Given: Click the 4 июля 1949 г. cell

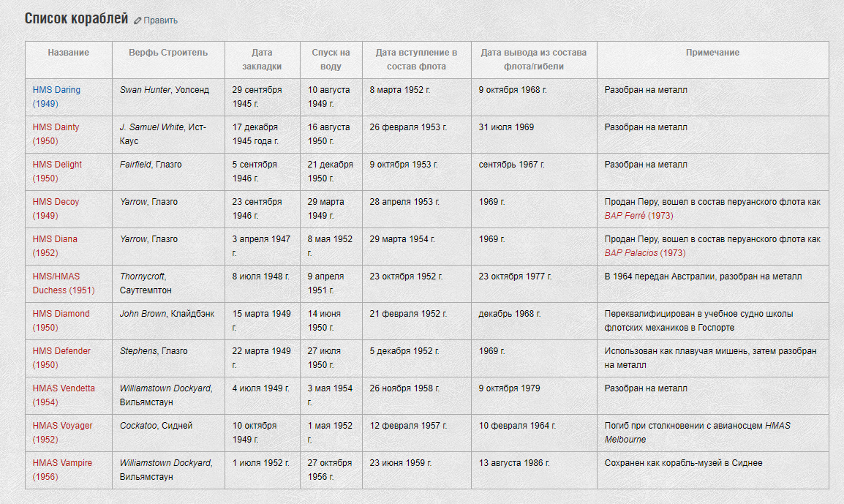Looking at the screenshot, I should point(262,395).
